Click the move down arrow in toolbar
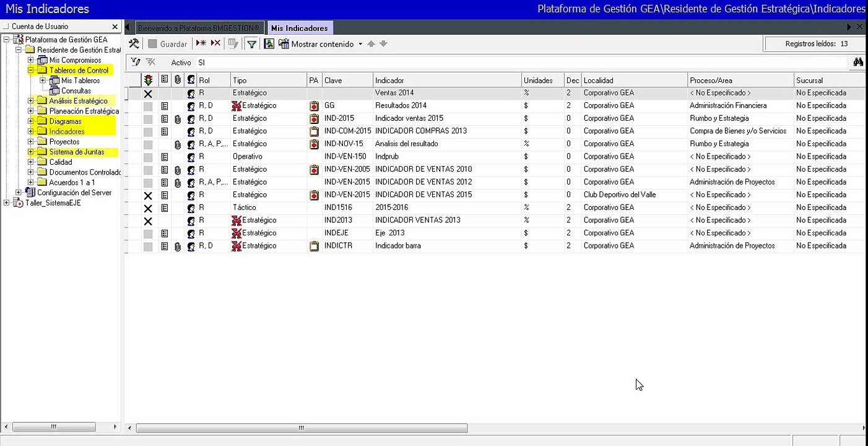Viewport: 868px width, 446px height. click(383, 44)
